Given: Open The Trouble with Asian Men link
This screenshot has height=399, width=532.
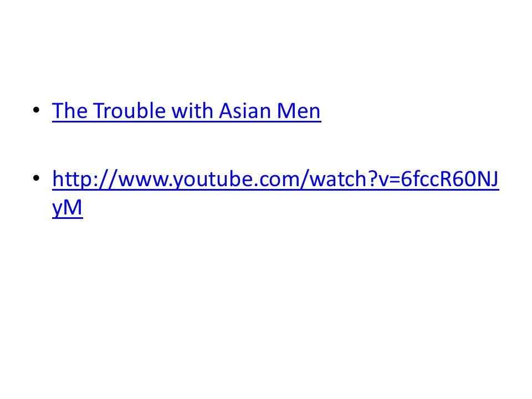Looking at the screenshot, I should 186,111.
